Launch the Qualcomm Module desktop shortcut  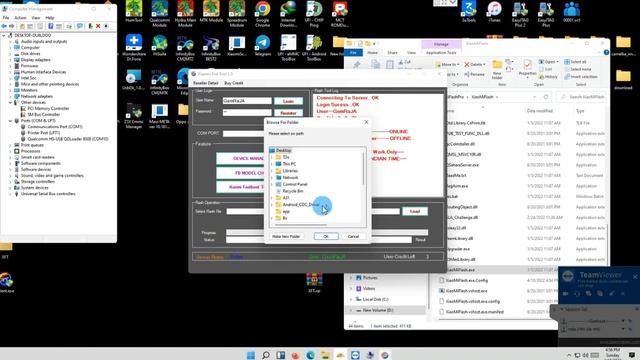click(x=160, y=13)
